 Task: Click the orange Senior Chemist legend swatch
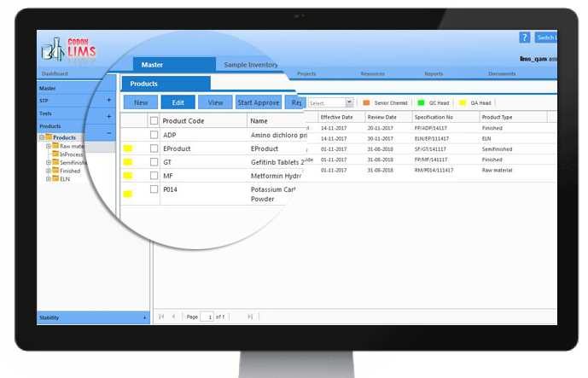[x=367, y=102]
